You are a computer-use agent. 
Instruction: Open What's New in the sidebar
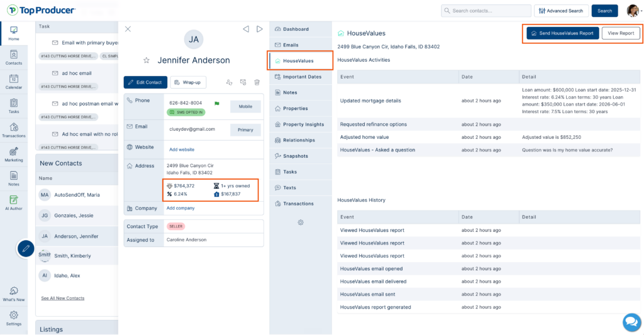(x=14, y=294)
